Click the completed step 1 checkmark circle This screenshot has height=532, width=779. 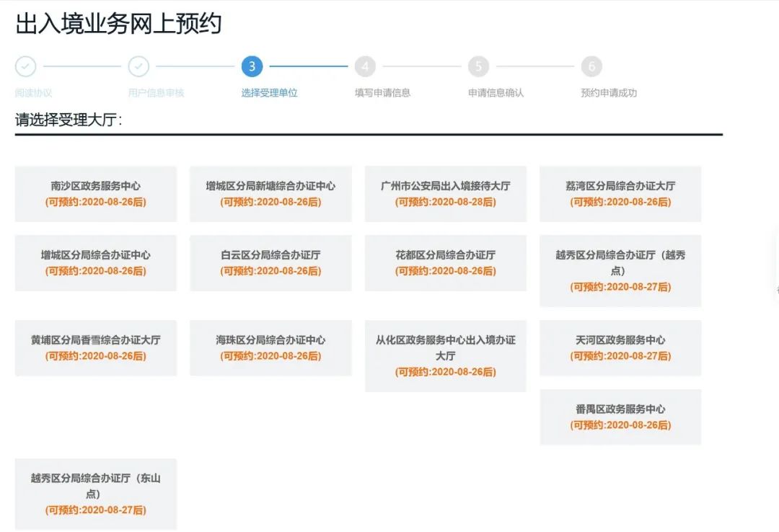[x=25, y=67]
